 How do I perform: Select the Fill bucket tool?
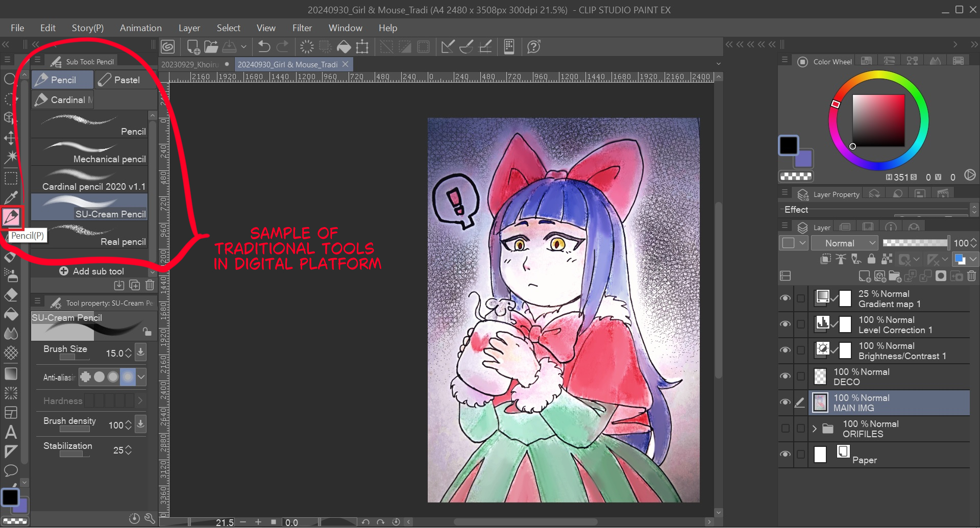pyautogui.click(x=10, y=314)
